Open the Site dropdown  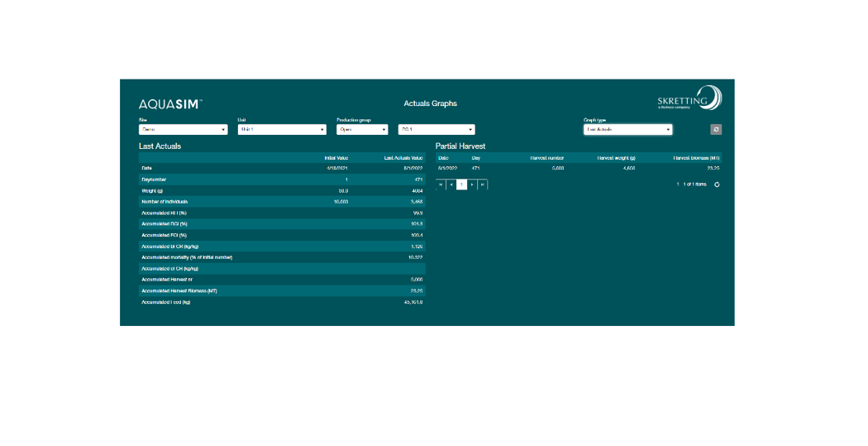tap(183, 129)
